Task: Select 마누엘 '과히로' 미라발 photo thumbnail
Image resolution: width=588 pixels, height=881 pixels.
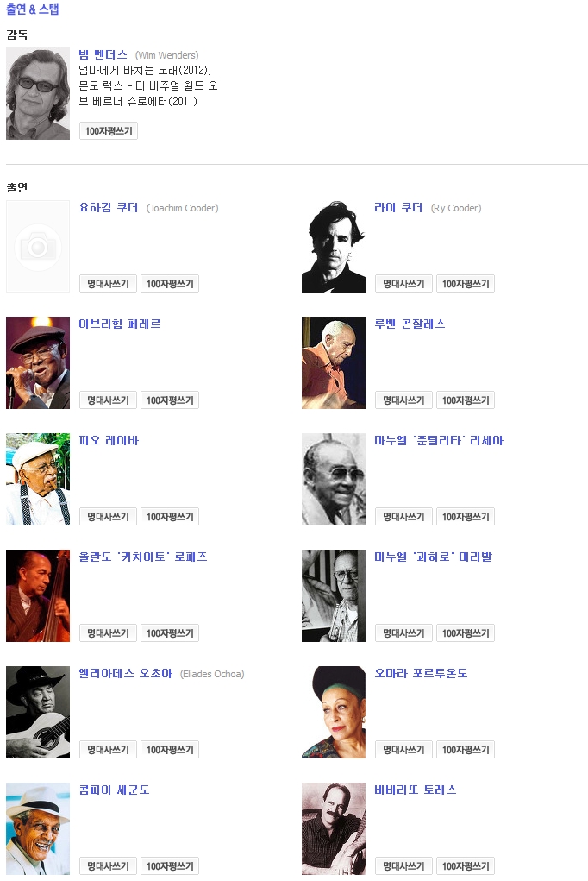Action: tap(334, 595)
